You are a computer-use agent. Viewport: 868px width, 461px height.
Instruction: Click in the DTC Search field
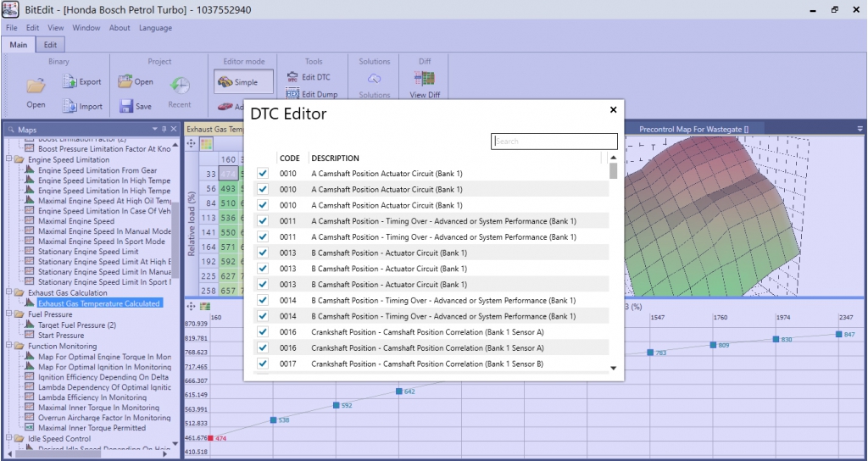[554, 142]
